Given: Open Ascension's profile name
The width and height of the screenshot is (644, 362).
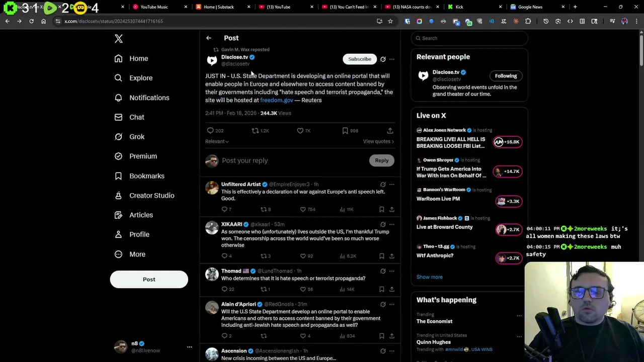Looking at the screenshot, I should pyautogui.click(x=234, y=351).
